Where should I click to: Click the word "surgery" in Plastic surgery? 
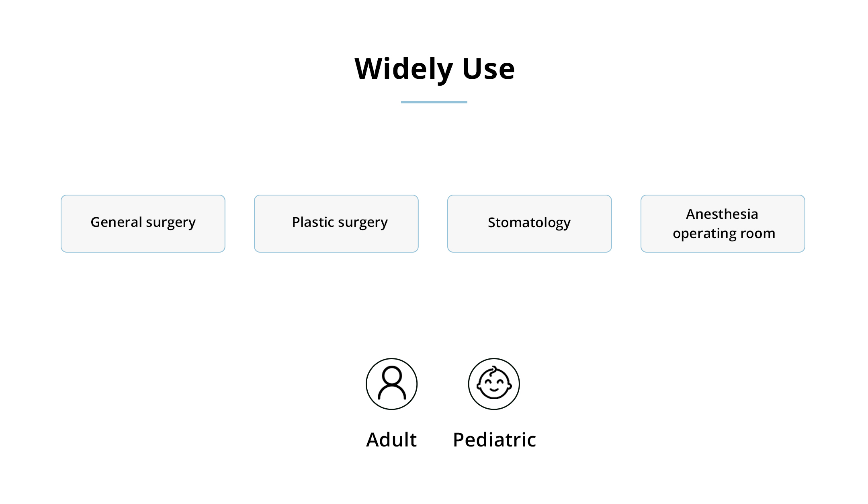pyautogui.click(x=363, y=223)
